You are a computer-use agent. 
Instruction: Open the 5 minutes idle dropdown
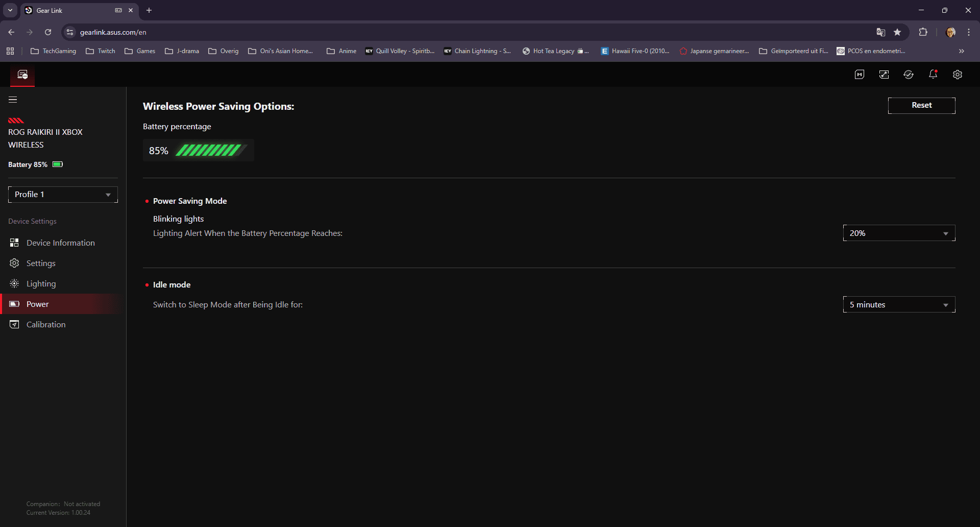coord(899,305)
